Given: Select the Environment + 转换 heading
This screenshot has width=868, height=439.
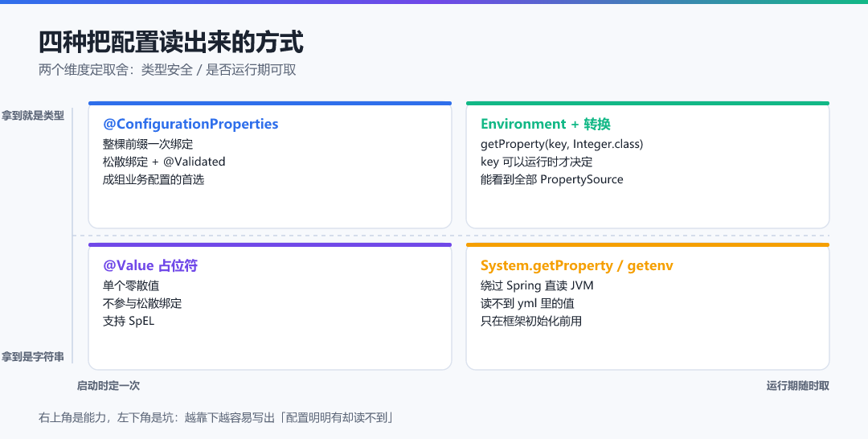Looking at the screenshot, I should [x=545, y=124].
